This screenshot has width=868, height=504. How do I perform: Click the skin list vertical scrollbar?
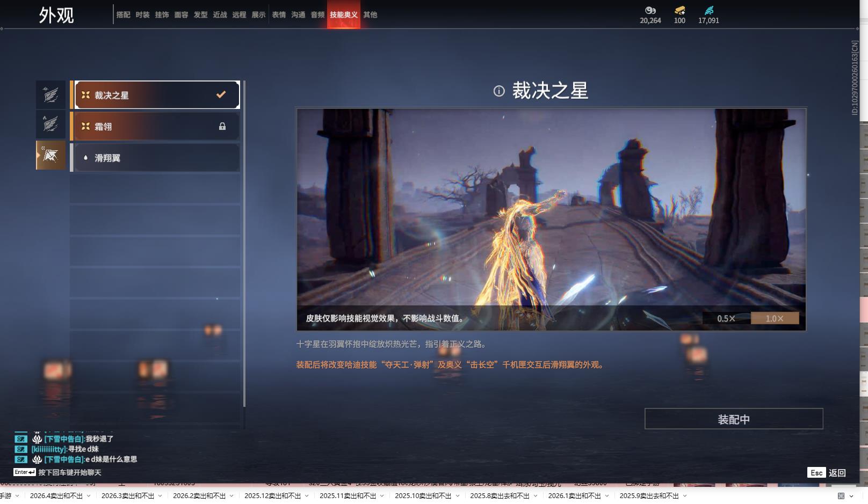pyautogui.click(x=244, y=242)
